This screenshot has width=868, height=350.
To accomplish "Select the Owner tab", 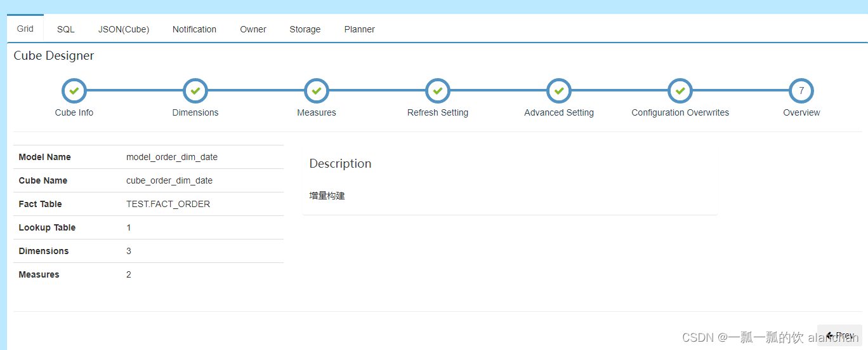I will pos(253,29).
